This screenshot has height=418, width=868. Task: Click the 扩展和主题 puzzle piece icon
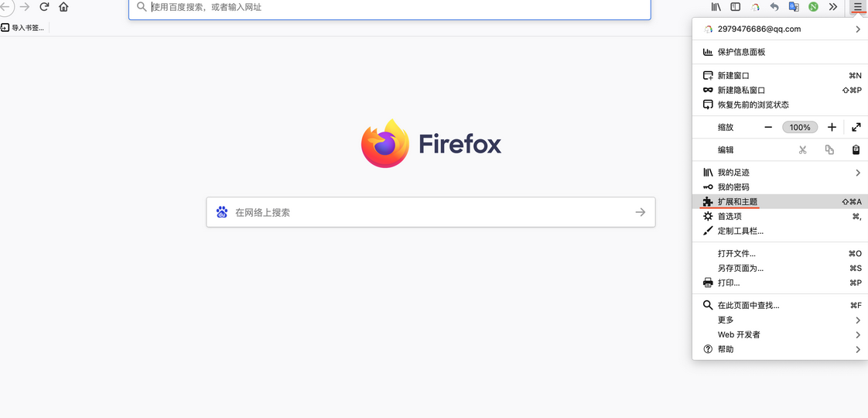point(707,201)
